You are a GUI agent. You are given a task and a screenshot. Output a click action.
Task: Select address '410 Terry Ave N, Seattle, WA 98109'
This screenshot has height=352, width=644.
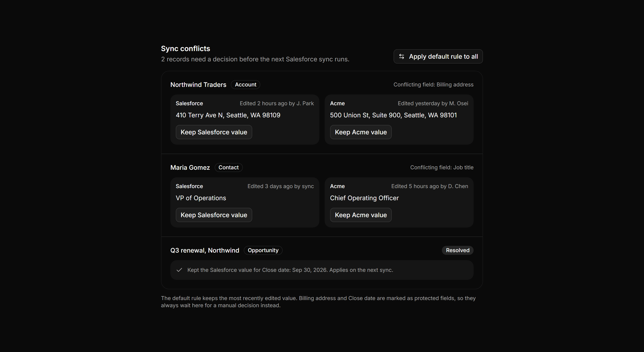point(228,115)
